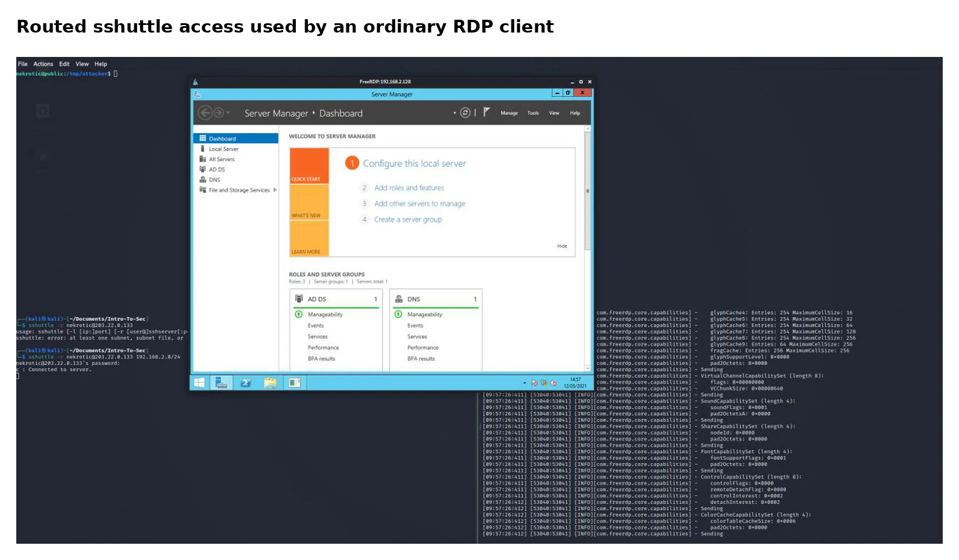Screen dimensions: 959x560
Task: Open the terminal File menu
Action: [x=23, y=64]
